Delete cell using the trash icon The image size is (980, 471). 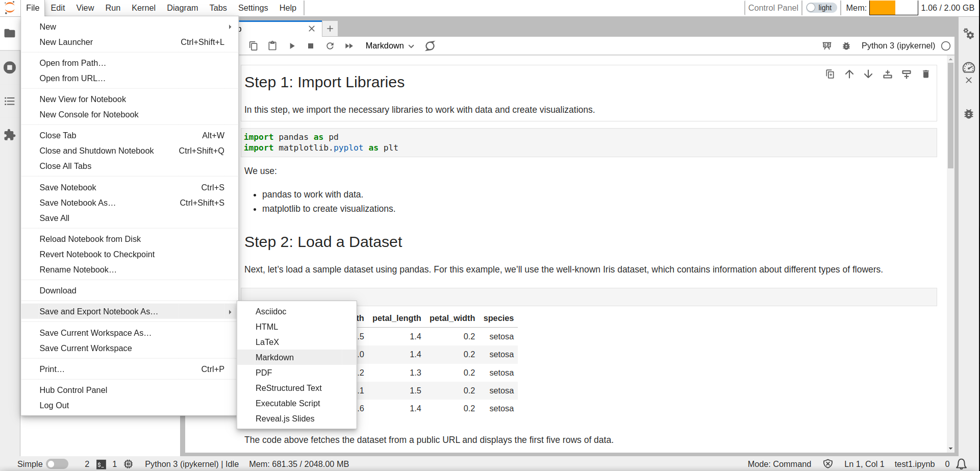925,75
